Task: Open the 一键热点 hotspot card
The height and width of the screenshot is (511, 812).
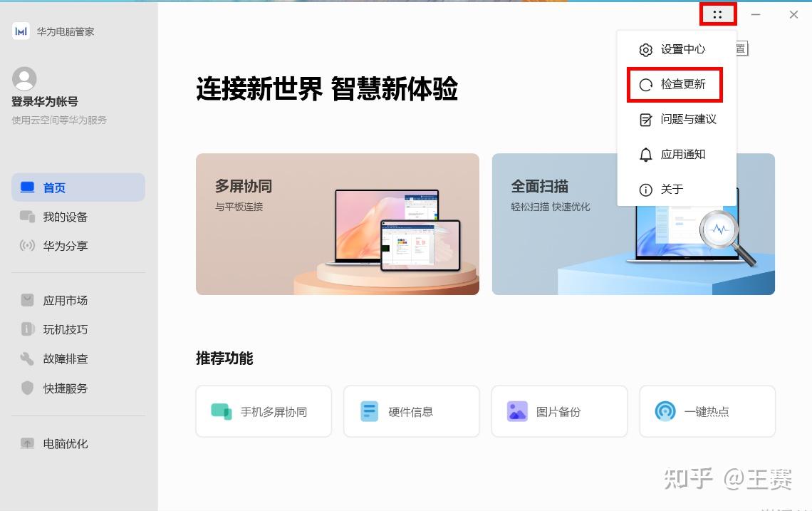Action: tap(707, 411)
